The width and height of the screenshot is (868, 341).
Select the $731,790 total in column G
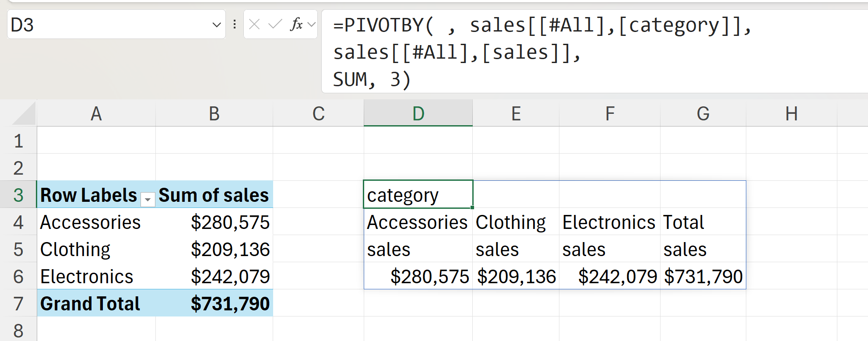pos(703,277)
